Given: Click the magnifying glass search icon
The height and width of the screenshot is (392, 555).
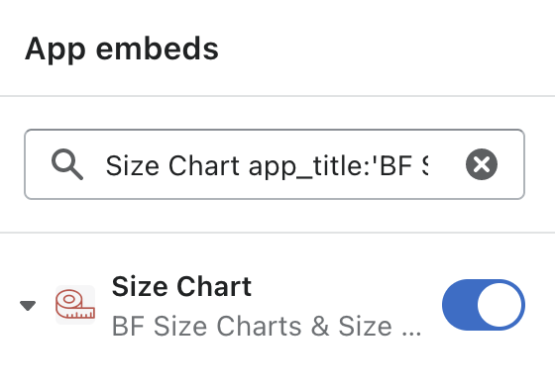Looking at the screenshot, I should [x=67, y=164].
